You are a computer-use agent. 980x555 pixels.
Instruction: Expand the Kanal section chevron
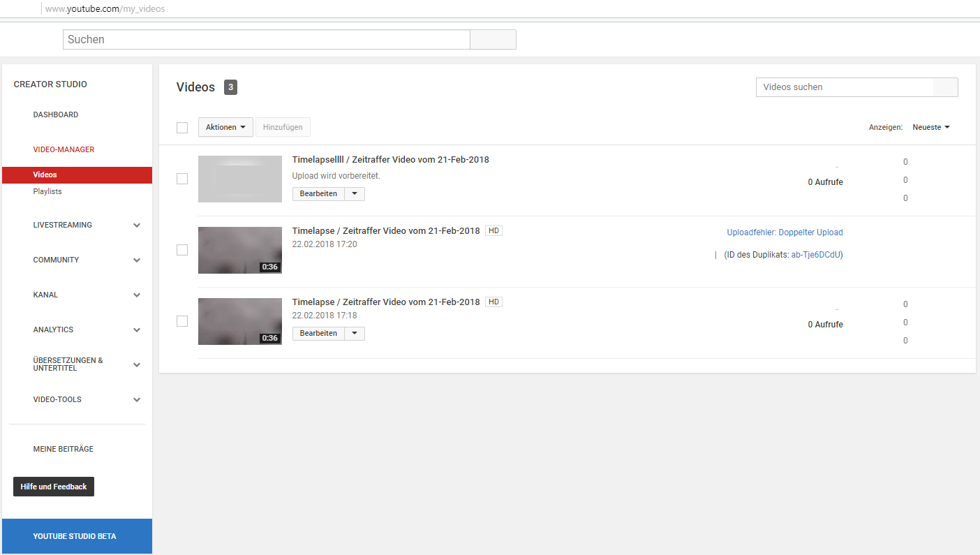point(137,295)
